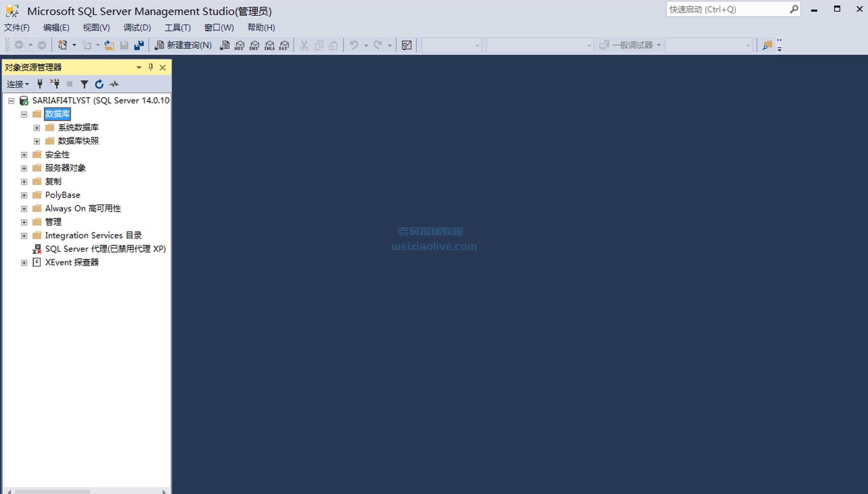Image resolution: width=868 pixels, height=494 pixels.
Task: Toggle Object Explorer panel visibility pin
Action: [150, 67]
